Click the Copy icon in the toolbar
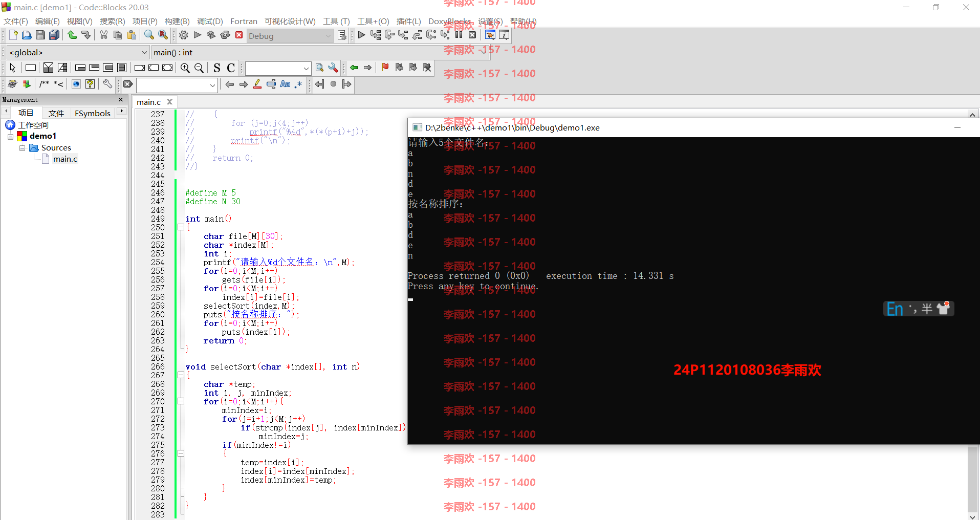Screen dimensions: 980x520 click(x=117, y=35)
